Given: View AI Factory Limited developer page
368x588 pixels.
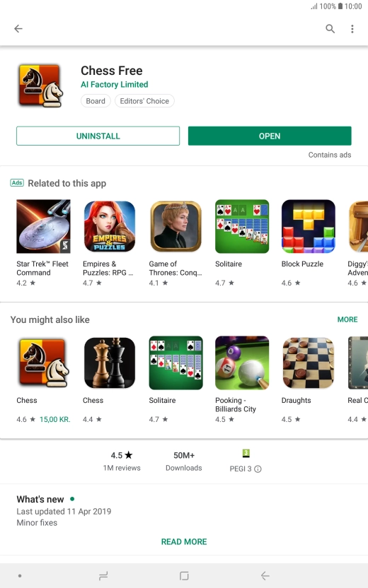Looking at the screenshot, I should (x=115, y=84).
